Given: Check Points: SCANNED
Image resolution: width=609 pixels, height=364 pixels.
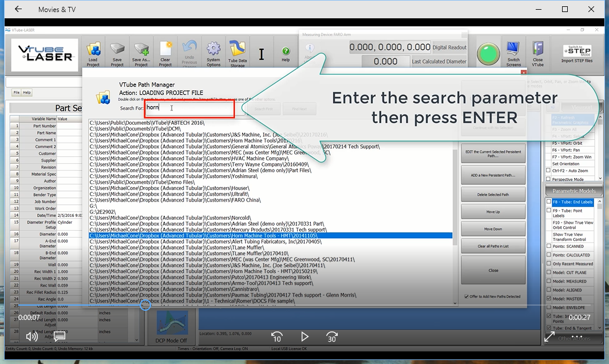Looking at the screenshot, I should [549, 246].
